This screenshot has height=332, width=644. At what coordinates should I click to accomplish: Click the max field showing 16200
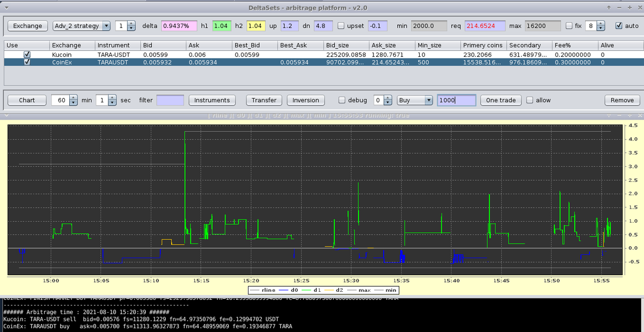pyautogui.click(x=543, y=26)
